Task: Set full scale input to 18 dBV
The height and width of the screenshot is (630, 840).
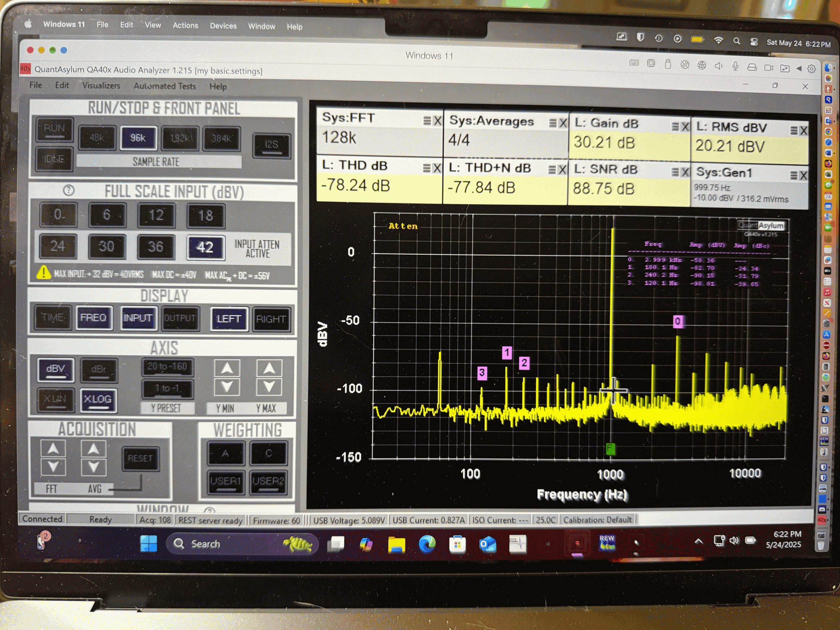Action: [x=206, y=216]
